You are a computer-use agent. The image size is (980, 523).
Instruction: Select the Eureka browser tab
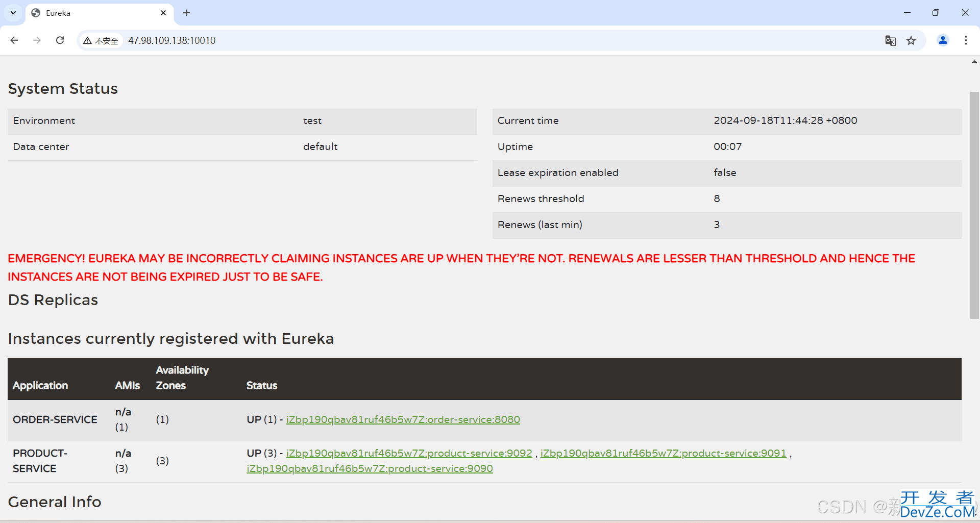[x=100, y=13]
